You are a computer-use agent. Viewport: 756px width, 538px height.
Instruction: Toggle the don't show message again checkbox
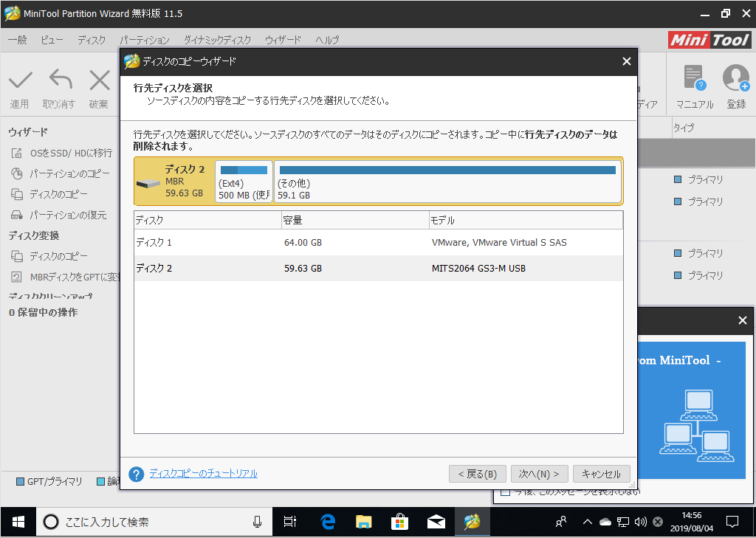coord(505,492)
